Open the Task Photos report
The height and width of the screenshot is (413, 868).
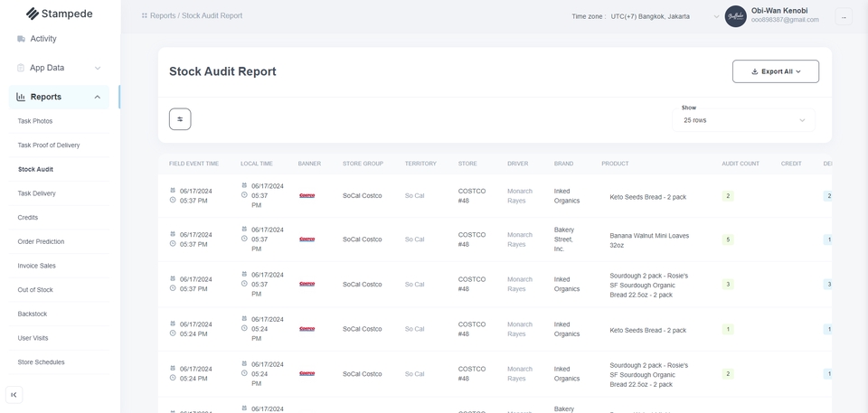click(35, 121)
